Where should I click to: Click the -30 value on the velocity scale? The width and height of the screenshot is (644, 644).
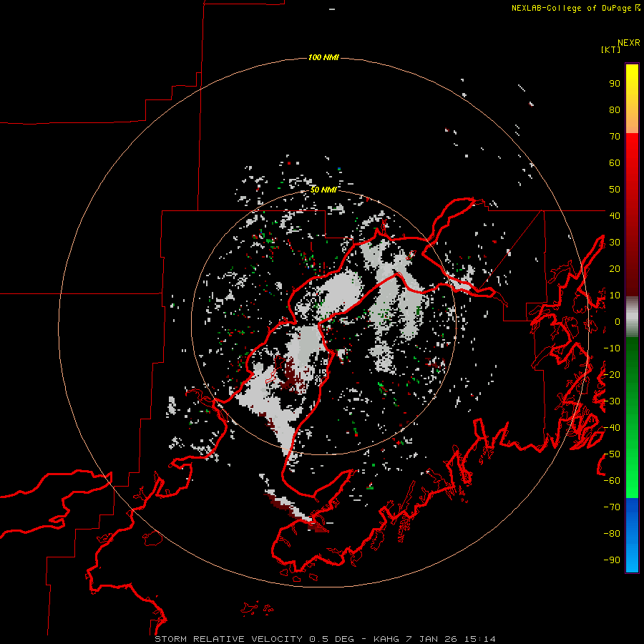coord(612,401)
